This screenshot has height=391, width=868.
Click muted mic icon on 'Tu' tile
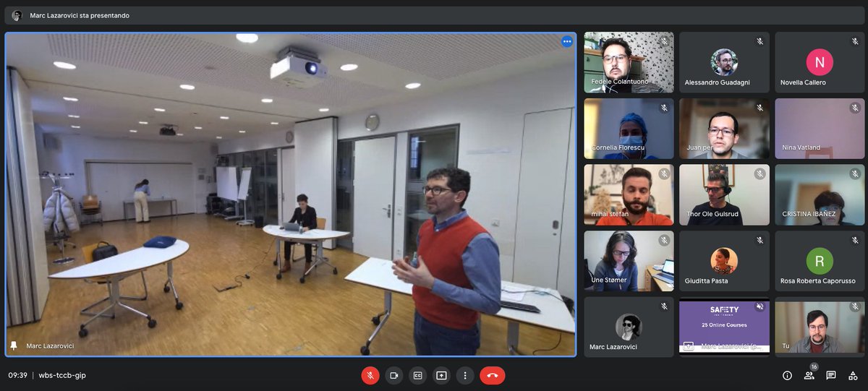855,306
